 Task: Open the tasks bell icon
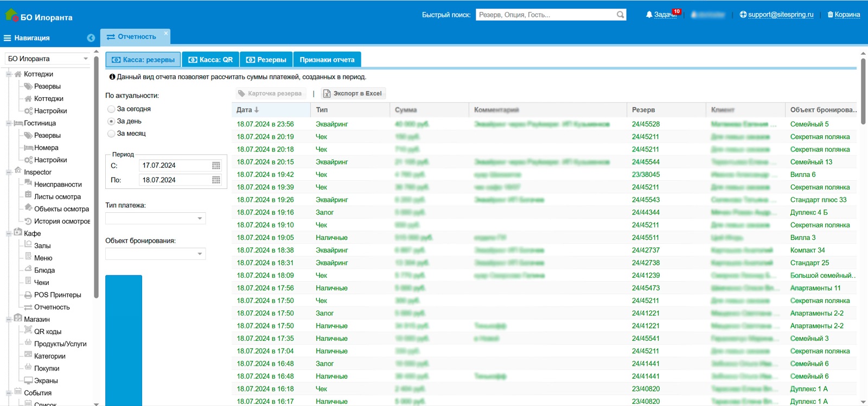pos(649,15)
